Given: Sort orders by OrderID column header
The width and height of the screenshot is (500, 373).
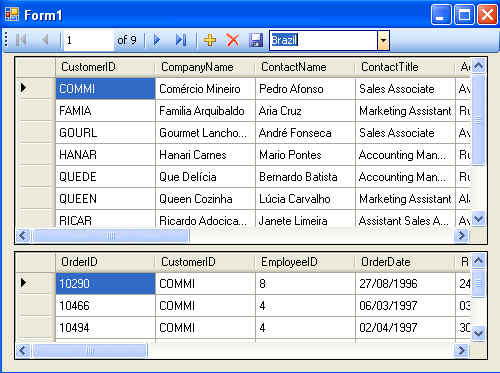Looking at the screenshot, I should click(105, 262).
